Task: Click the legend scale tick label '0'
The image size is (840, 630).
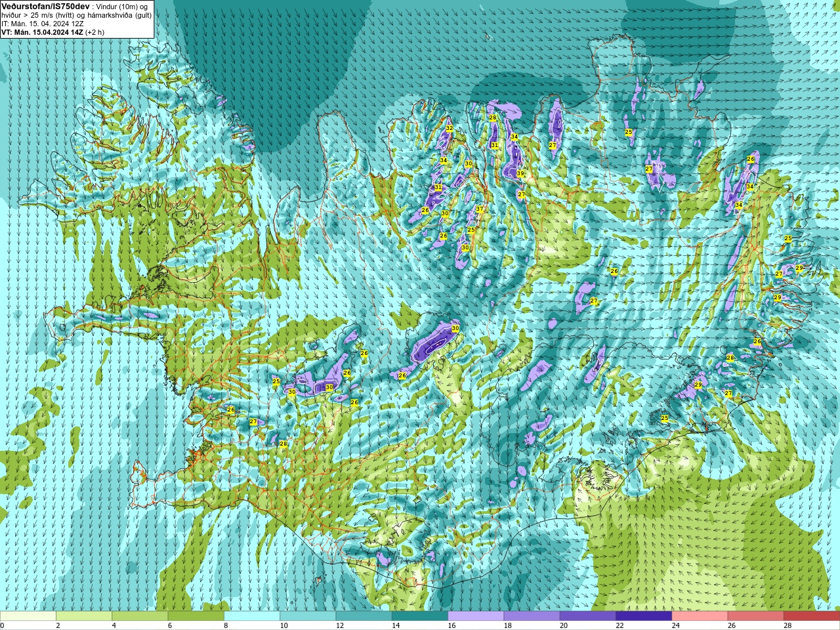Action: tap(2, 625)
